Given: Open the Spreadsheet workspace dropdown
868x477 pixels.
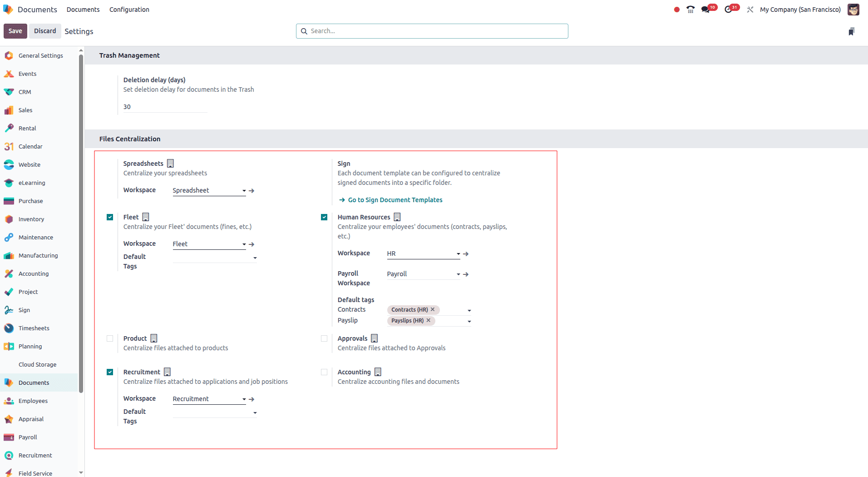Looking at the screenshot, I should (244, 190).
